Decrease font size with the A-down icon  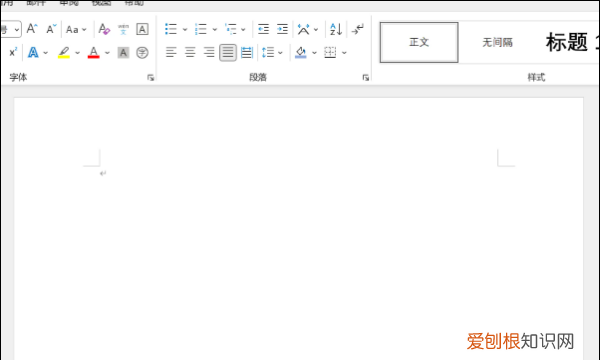51,29
